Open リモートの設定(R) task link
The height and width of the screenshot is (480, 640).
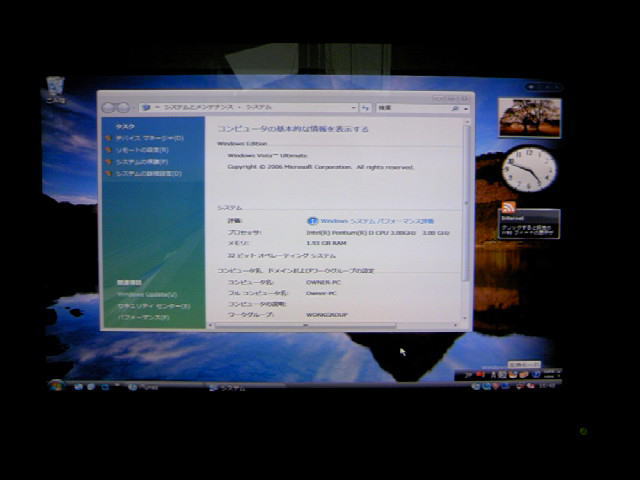[142, 150]
